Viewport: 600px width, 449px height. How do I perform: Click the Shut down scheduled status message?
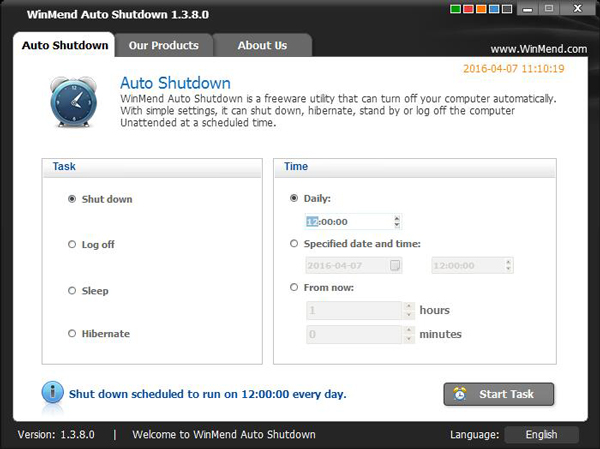click(x=207, y=394)
